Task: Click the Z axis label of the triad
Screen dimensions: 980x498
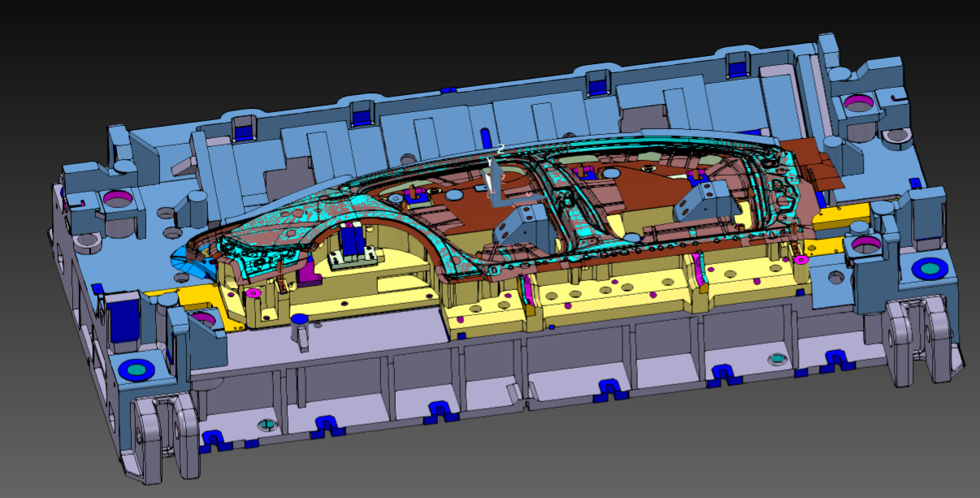Action: click(501, 149)
